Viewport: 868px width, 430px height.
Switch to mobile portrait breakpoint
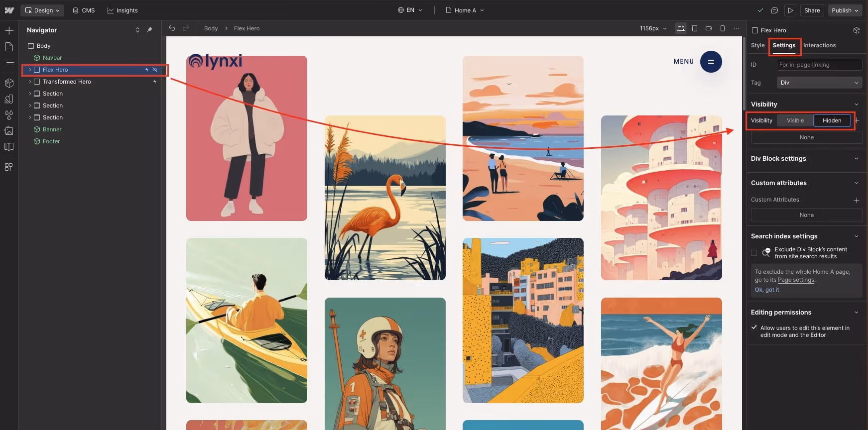[723, 28]
